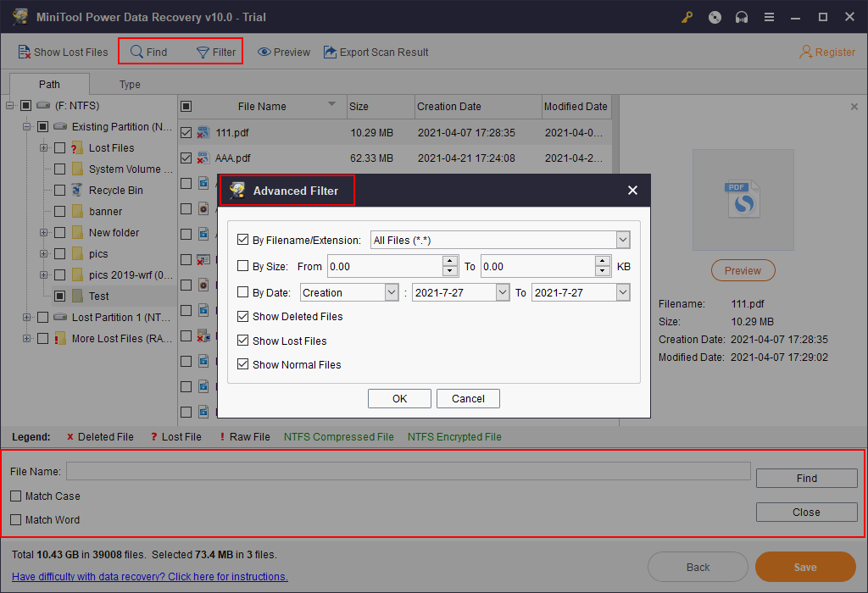This screenshot has height=593, width=868.
Task: Collapse the Existing Partition node
Action: click(x=26, y=127)
